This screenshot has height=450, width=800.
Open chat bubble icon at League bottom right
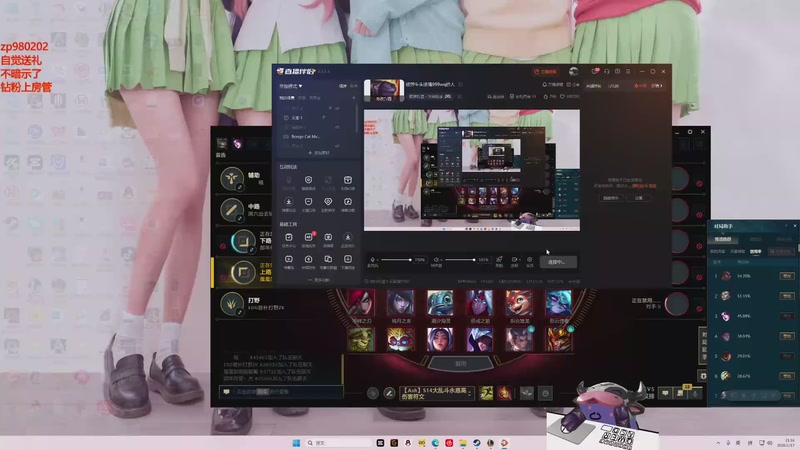(x=665, y=393)
